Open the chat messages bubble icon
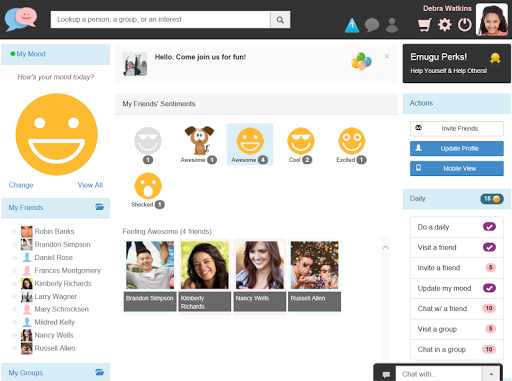The width and height of the screenshot is (512, 381). [x=372, y=25]
